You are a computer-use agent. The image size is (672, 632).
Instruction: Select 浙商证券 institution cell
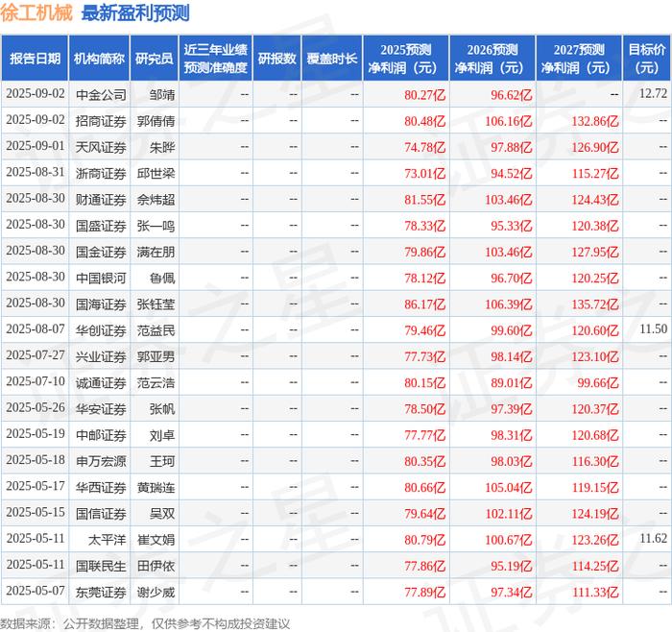point(101,174)
